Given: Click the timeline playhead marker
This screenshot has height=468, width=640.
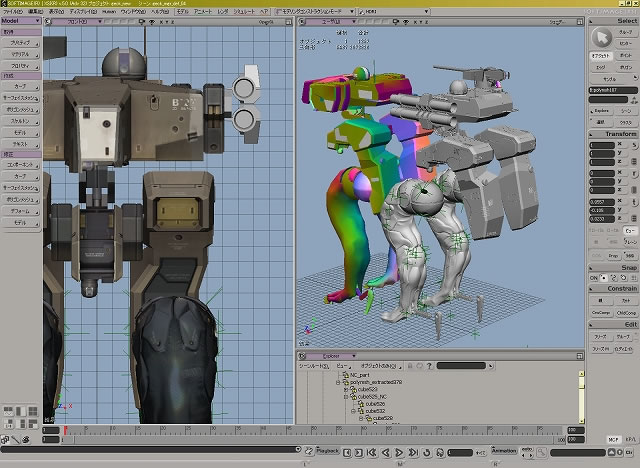Looking at the screenshot, I should [66, 430].
